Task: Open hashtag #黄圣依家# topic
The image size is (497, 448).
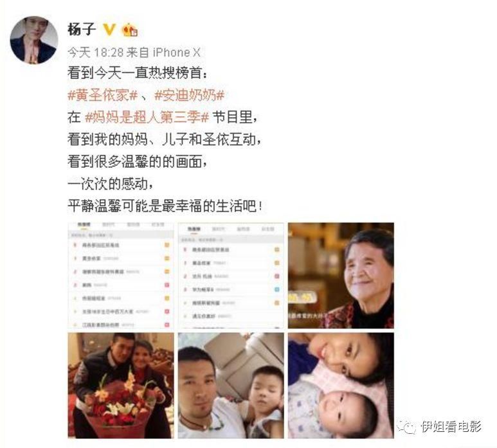Action: click(x=103, y=95)
